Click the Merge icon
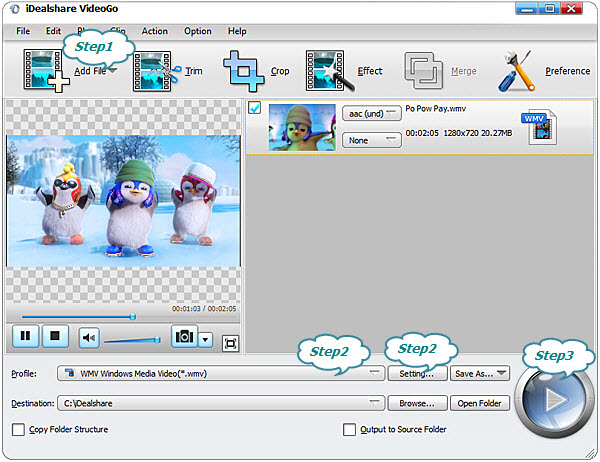This screenshot has width=600, height=462. point(424,71)
